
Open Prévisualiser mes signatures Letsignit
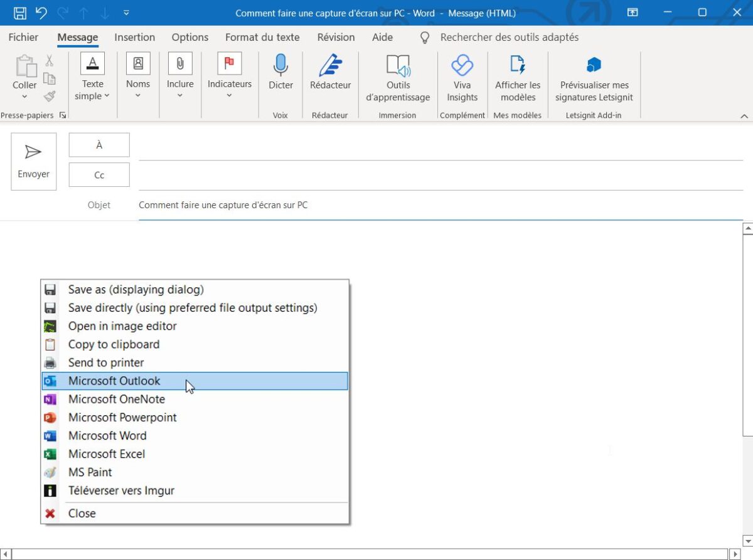(x=592, y=75)
